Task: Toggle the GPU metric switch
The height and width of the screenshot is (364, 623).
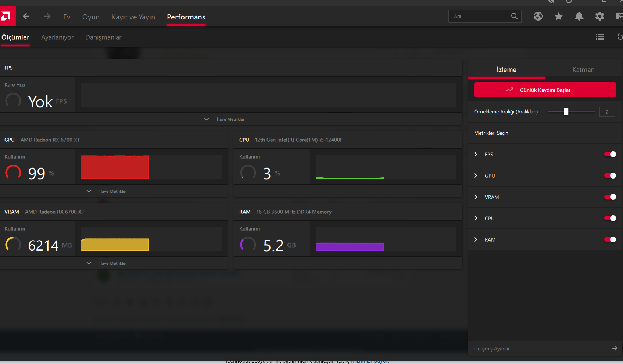Action: [x=610, y=176]
